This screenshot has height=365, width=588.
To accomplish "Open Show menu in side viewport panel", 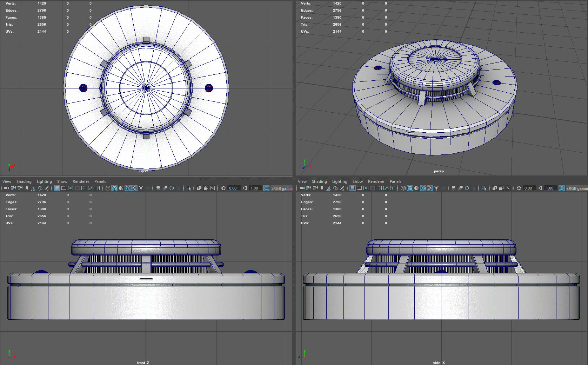I will click(x=358, y=181).
